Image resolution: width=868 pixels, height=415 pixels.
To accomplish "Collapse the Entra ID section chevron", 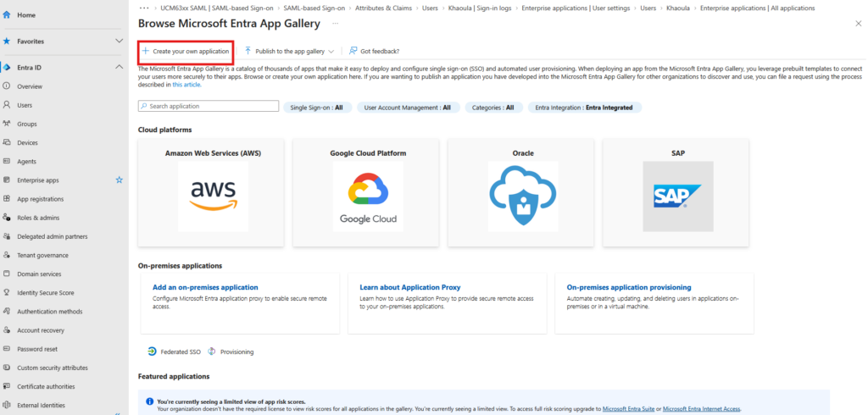I will (119, 67).
